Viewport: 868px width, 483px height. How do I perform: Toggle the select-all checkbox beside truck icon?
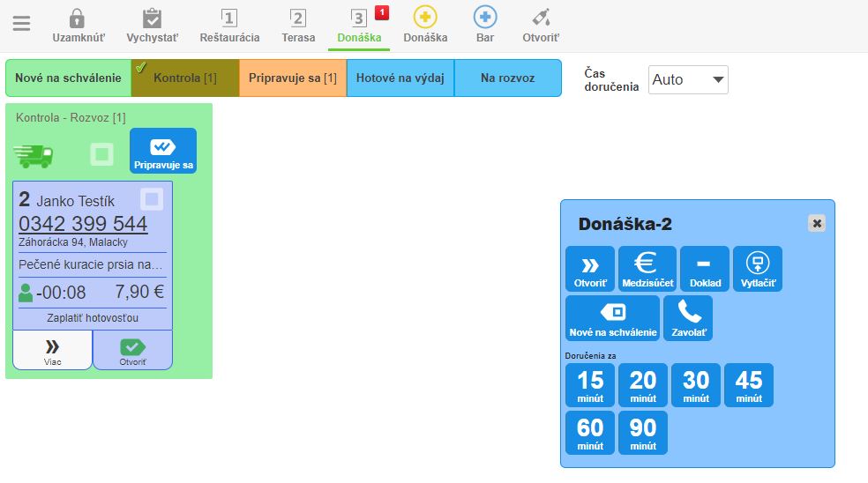102,155
